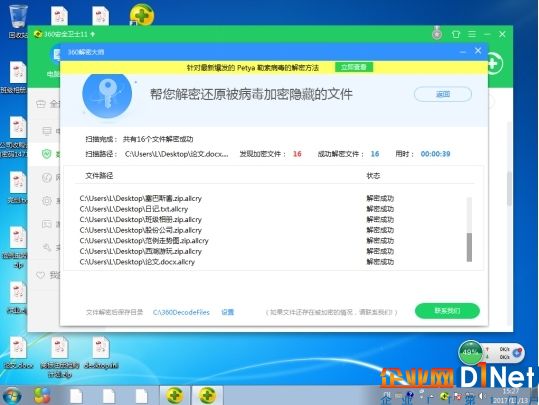Open the main menu icon in 360安全卫士
The height and width of the screenshot is (405, 539).
coord(472,34)
